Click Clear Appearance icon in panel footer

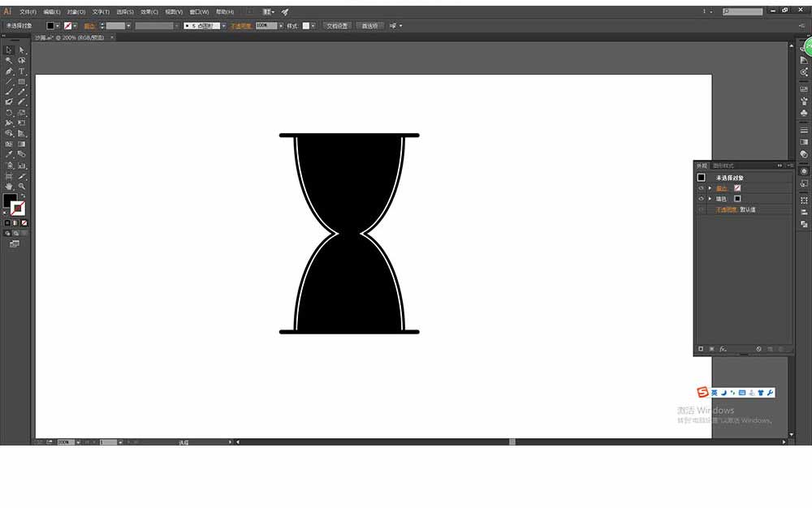[x=758, y=349]
